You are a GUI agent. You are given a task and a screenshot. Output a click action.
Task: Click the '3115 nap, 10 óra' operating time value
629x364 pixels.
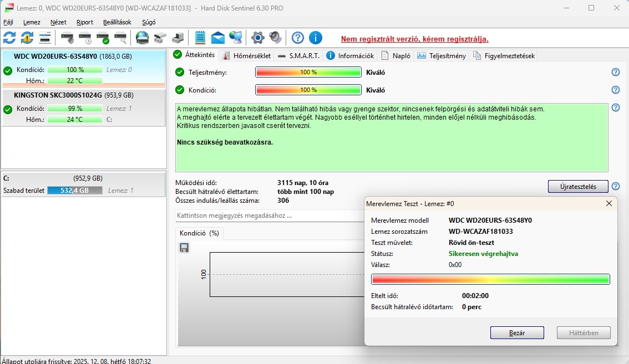tap(303, 183)
